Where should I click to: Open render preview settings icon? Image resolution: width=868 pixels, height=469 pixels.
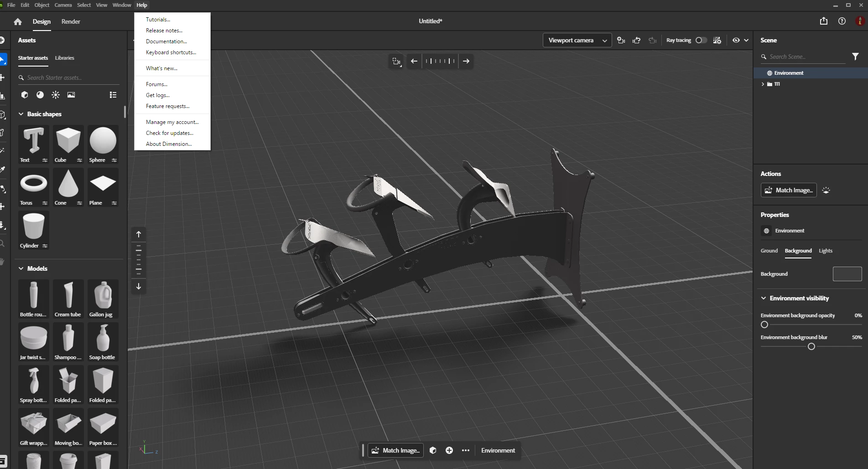pyautogui.click(x=717, y=40)
